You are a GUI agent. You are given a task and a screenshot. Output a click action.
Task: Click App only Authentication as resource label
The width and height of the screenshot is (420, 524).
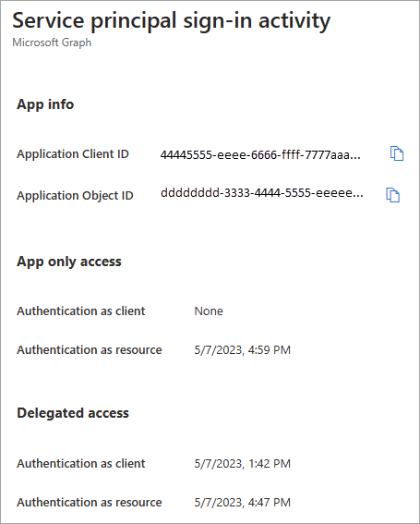click(x=90, y=350)
